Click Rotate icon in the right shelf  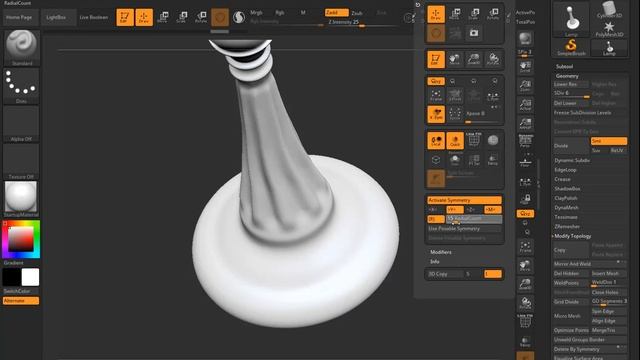525,303
